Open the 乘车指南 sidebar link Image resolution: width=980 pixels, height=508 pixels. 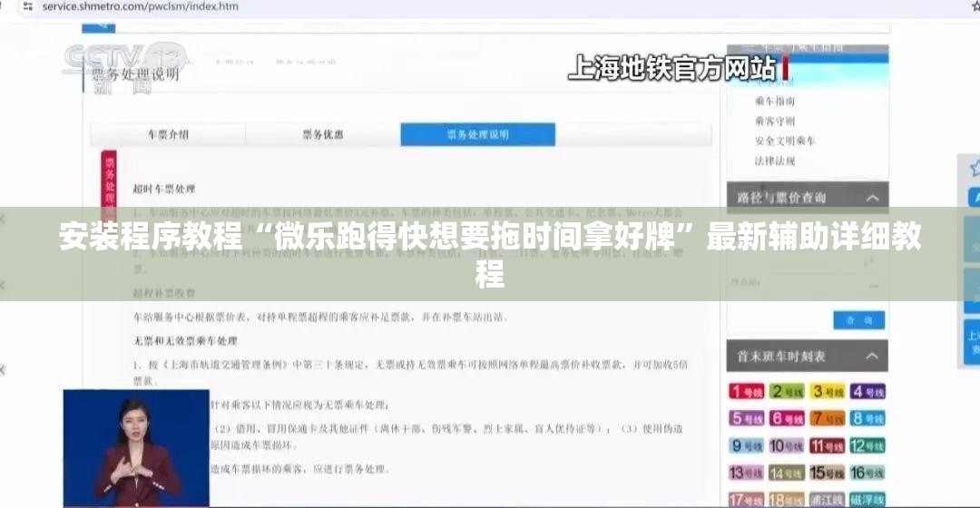(775, 102)
